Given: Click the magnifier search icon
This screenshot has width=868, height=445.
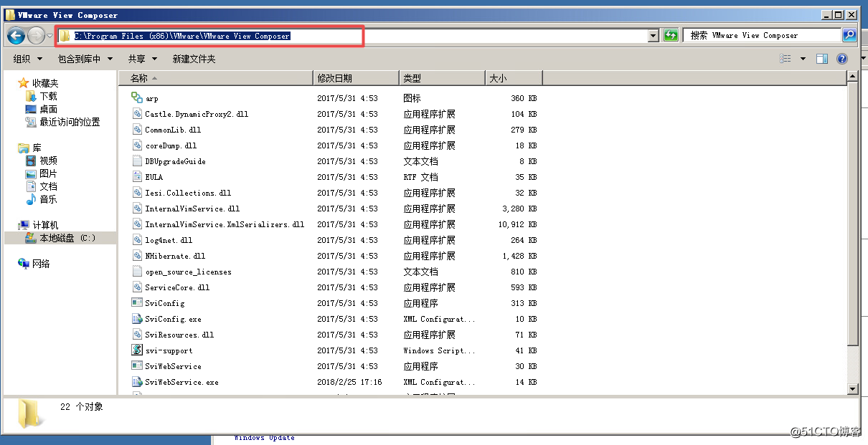Looking at the screenshot, I should point(849,35).
